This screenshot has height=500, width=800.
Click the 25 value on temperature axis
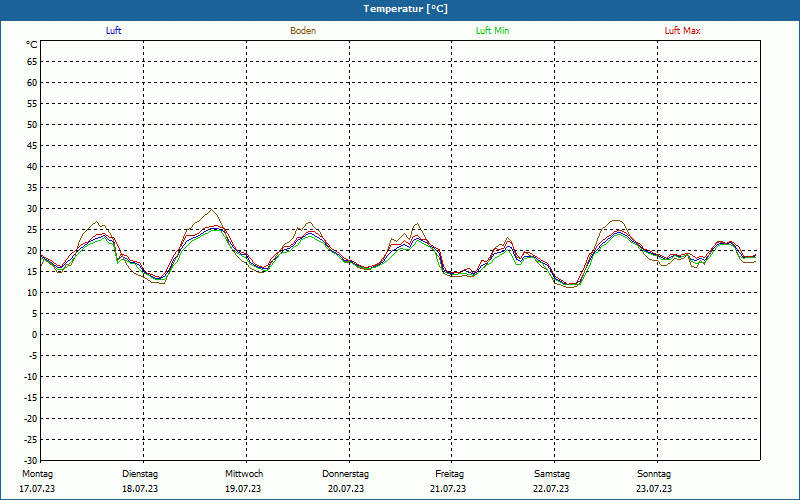click(32, 230)
